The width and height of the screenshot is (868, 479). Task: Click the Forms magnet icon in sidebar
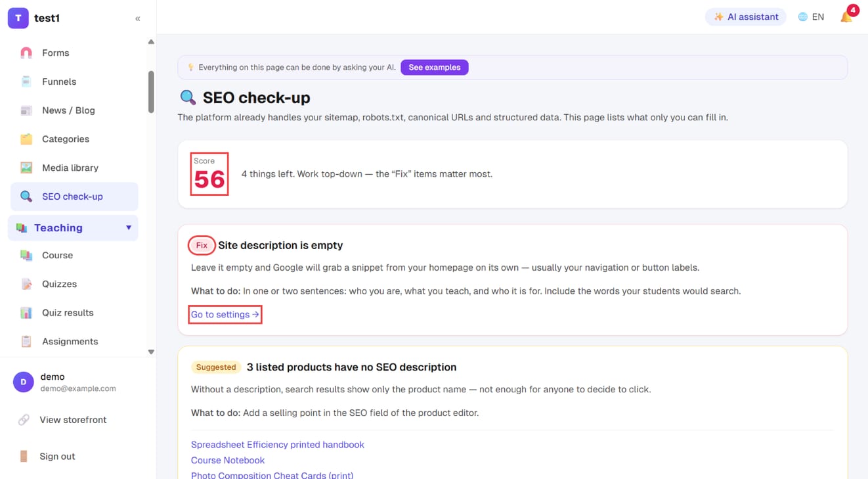[x=26, y=53]
